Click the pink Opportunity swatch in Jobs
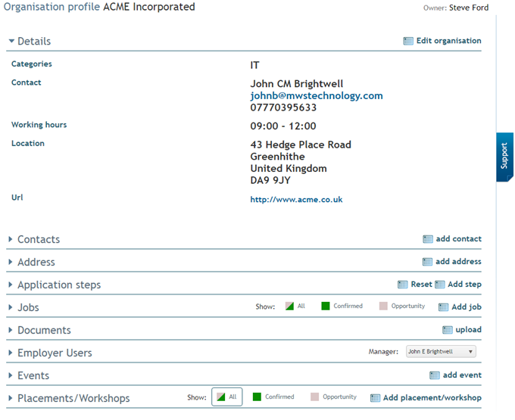 coord(383,306)
